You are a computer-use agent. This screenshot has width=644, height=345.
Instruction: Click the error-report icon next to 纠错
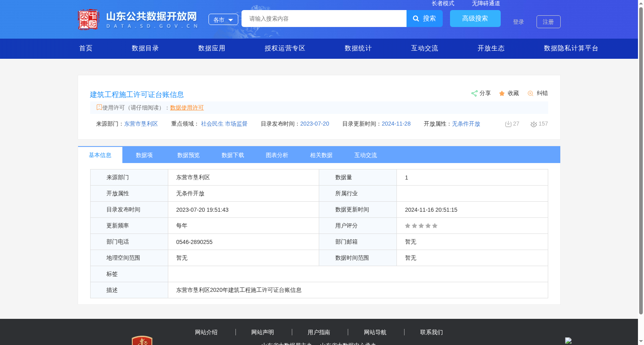(x=530, y=93)
